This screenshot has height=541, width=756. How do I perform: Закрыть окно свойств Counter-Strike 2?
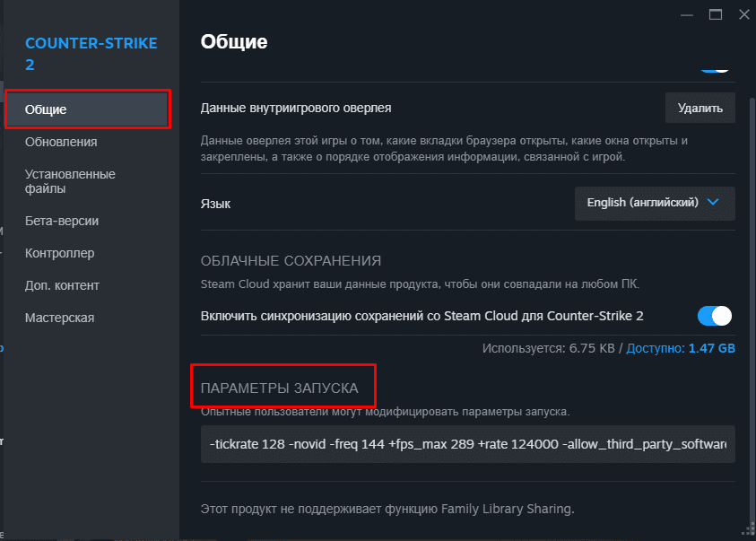(743, 14)
